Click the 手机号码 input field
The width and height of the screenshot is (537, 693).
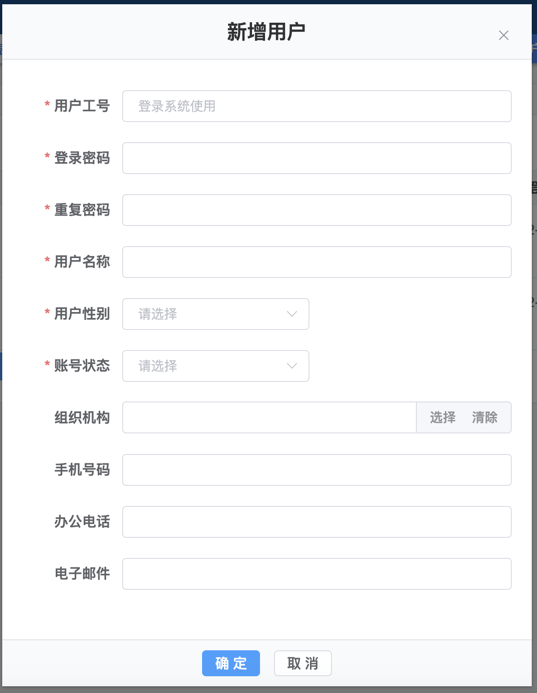coord(317,470)
